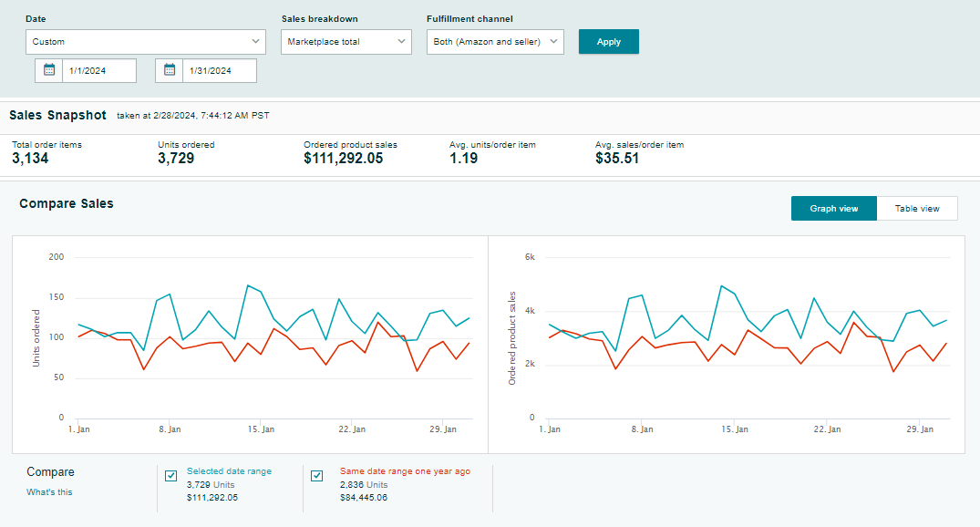The image size is (980, 527).
Task: Select the Graph view tab
Action: tap(833, 209)
